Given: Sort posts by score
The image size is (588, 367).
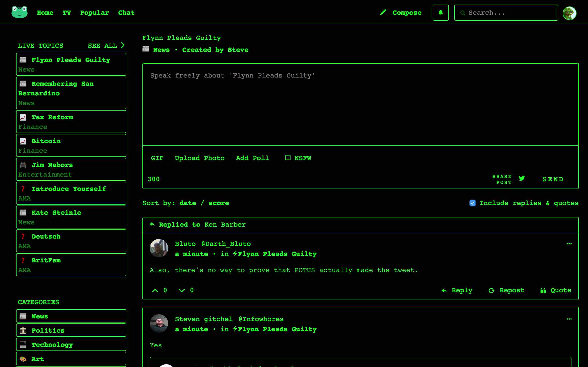Looking at the screenshot, I should [x=218, y=203].
